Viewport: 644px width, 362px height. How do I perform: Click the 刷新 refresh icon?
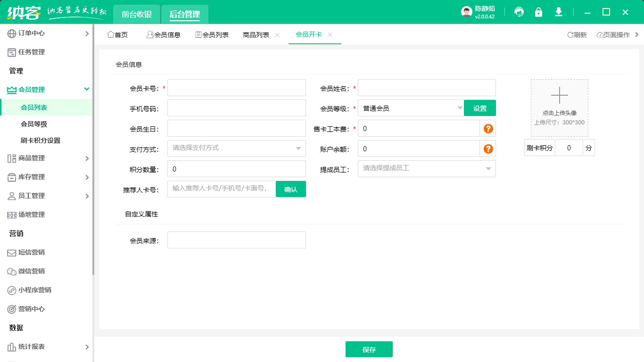coord(570,35)
